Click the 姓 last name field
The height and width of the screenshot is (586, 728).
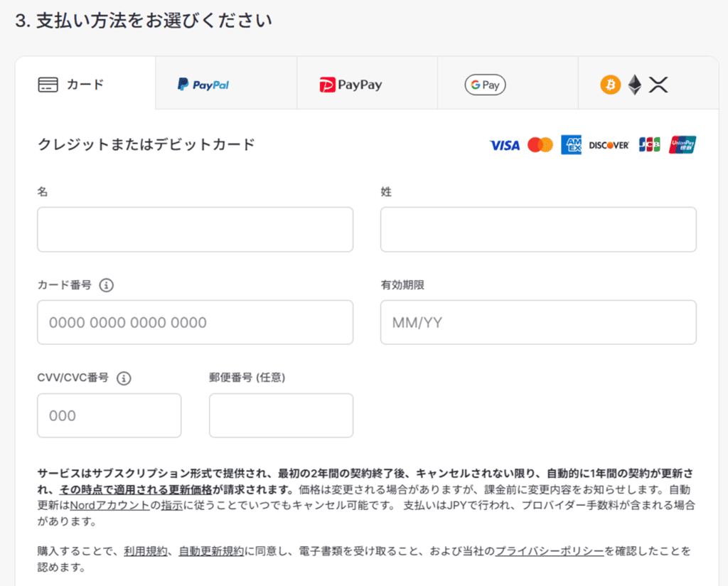tap(538, 229)
